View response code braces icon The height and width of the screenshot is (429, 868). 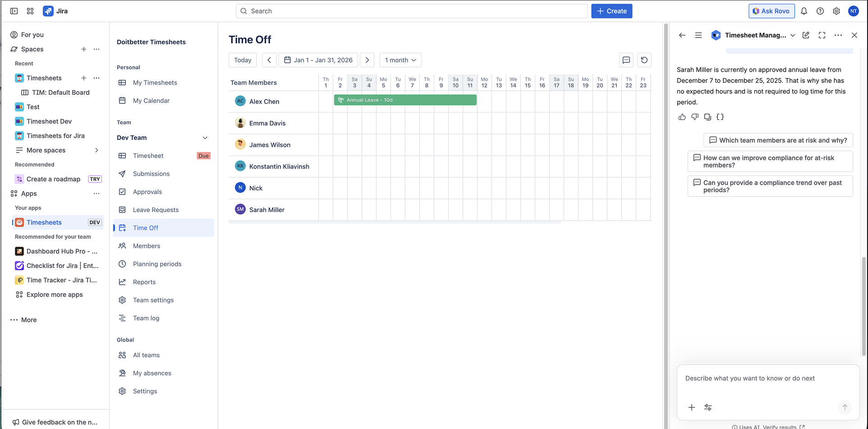click(720, 117)
